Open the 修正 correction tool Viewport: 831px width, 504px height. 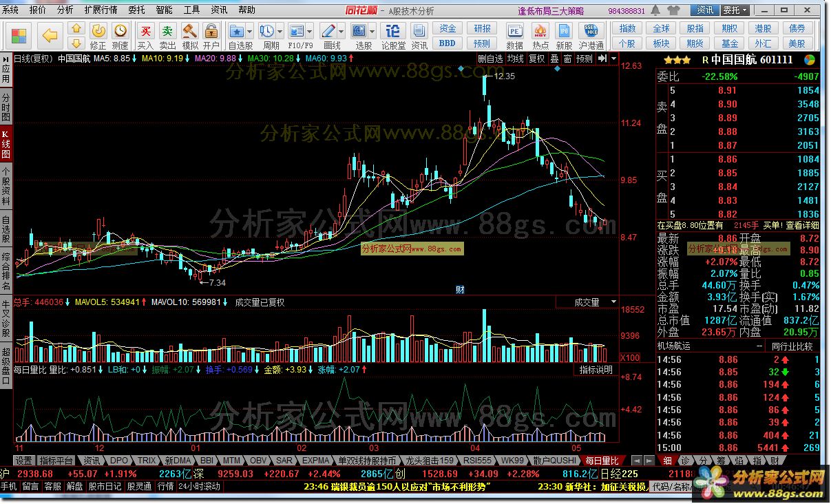pyautogui.click(x=98, y=36)
